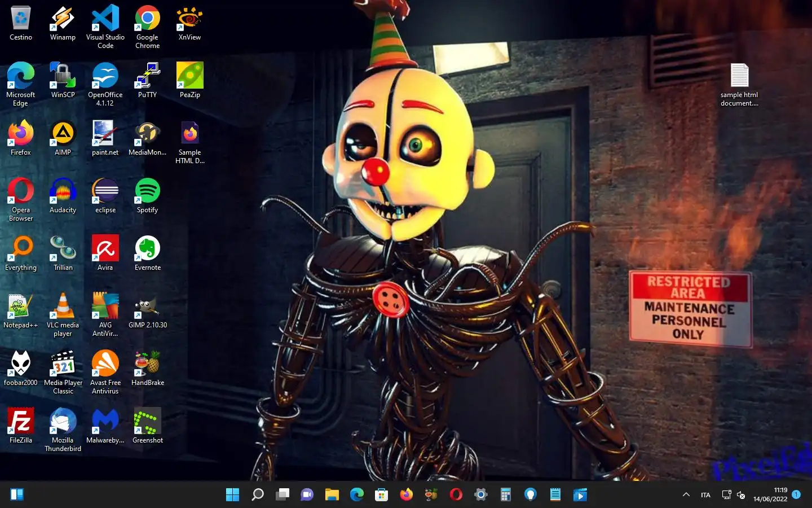Select Microsoft Edge desktop shortcut
Screen dimensions: 812x508
(x=21, y=85)
